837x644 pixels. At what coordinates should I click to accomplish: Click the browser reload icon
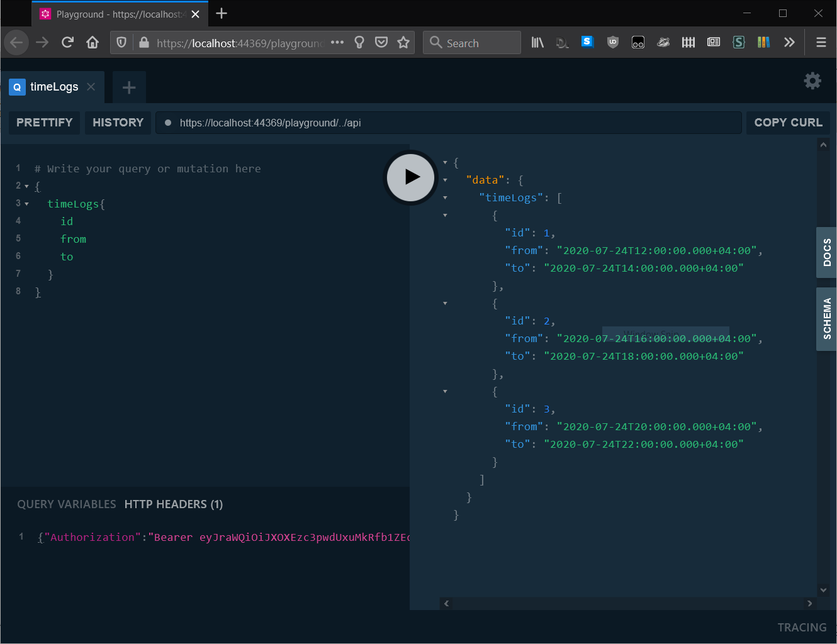67,42
